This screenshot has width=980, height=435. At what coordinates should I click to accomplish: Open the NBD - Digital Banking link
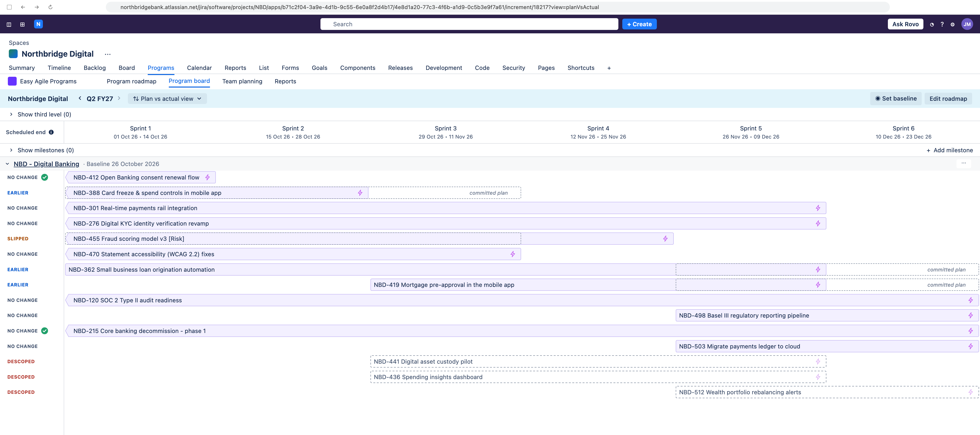[x=46, y=164]
